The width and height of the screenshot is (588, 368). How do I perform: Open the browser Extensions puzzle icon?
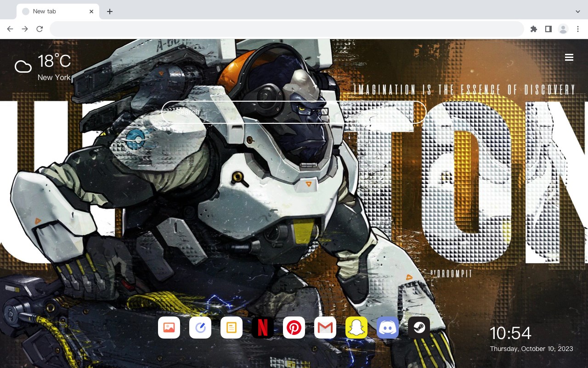533,29
